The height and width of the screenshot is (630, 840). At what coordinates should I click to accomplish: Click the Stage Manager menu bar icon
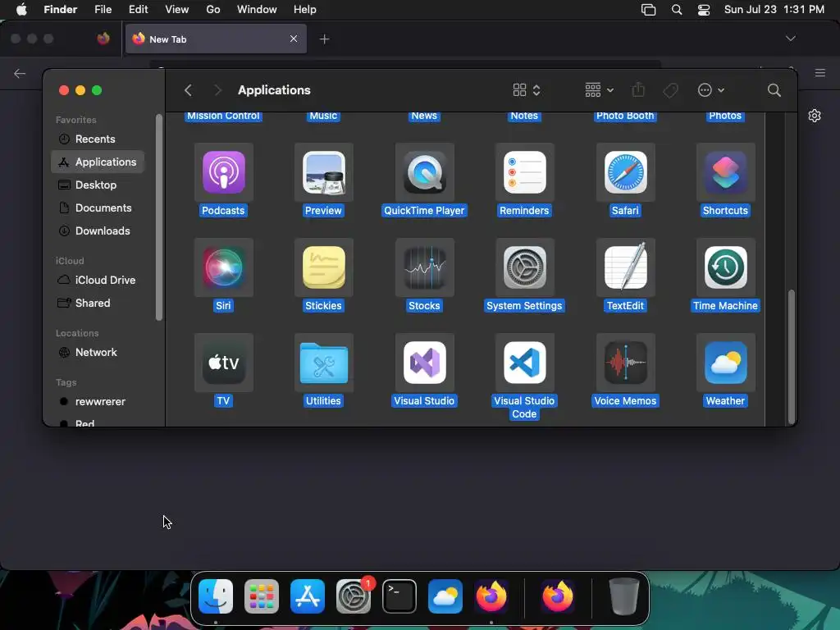[648, 10]
